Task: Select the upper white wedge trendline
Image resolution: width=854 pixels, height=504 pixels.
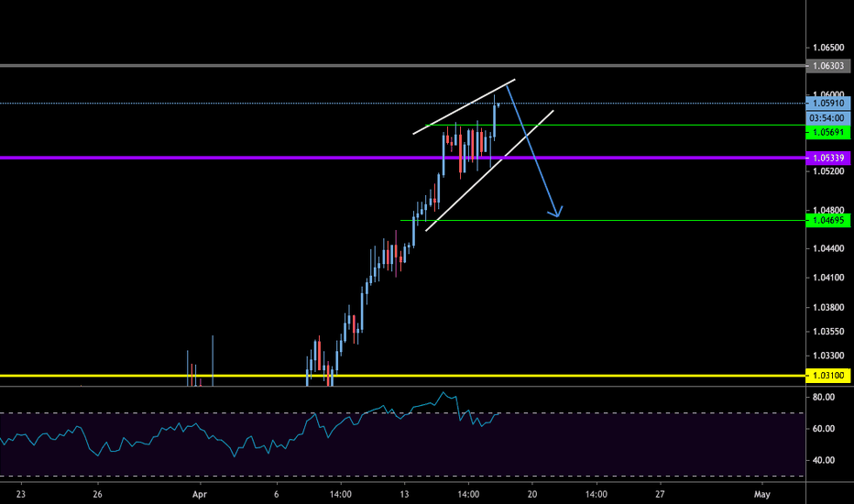Action: [x=464, y=107]
